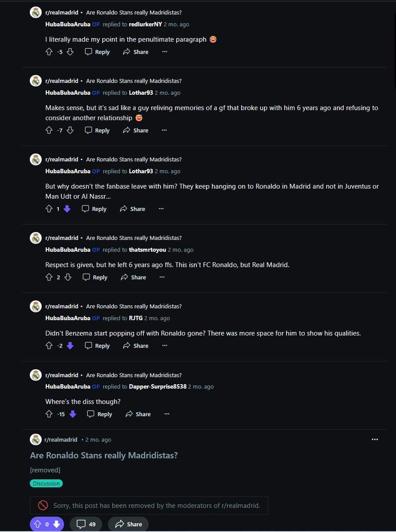Open Dapper-Surprise8538's profile
Screen dimensions: 396x532
click(x=157, y=387)
